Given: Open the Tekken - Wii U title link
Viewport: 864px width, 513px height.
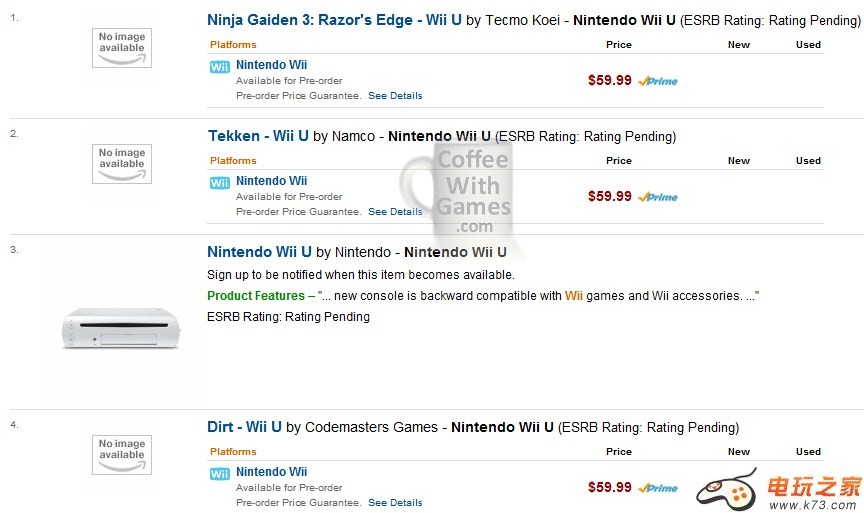Looking at the screenshot, I should coord(258,136).
